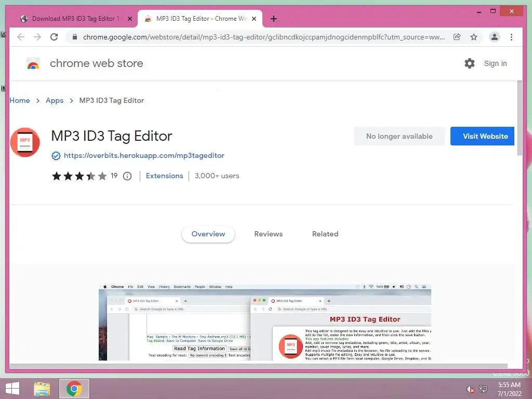
Task: Click the 3,000+ users text
Action: (217, 176)
